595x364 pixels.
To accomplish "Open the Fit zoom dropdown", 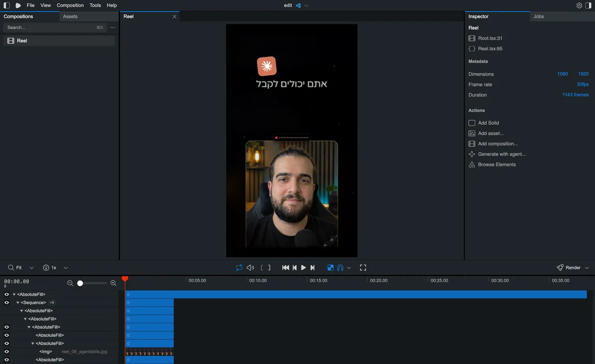I will tap(32, 267).
